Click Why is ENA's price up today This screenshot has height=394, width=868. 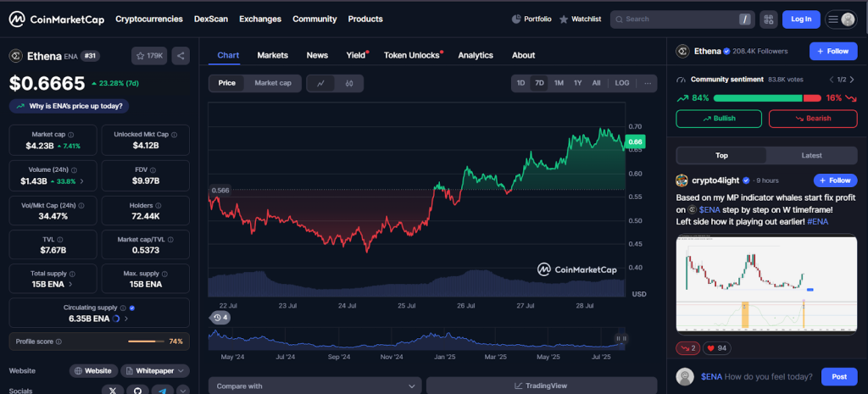[x=70, y=106]
